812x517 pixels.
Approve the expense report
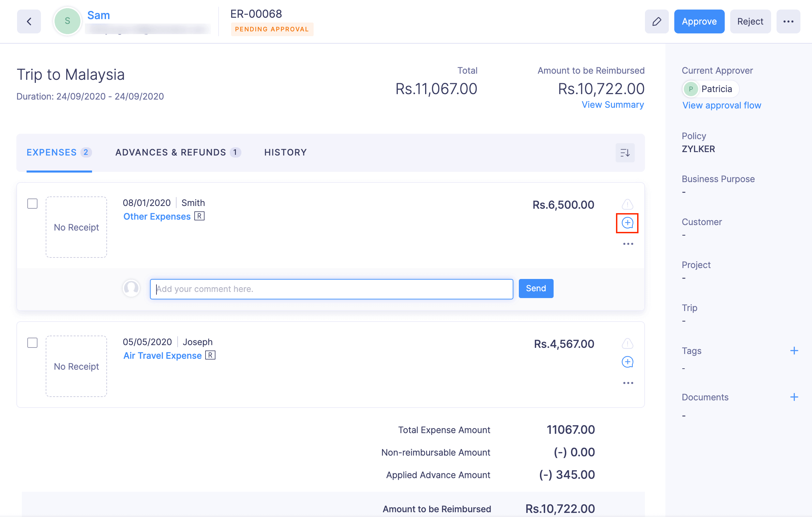[x=699, y=21]
